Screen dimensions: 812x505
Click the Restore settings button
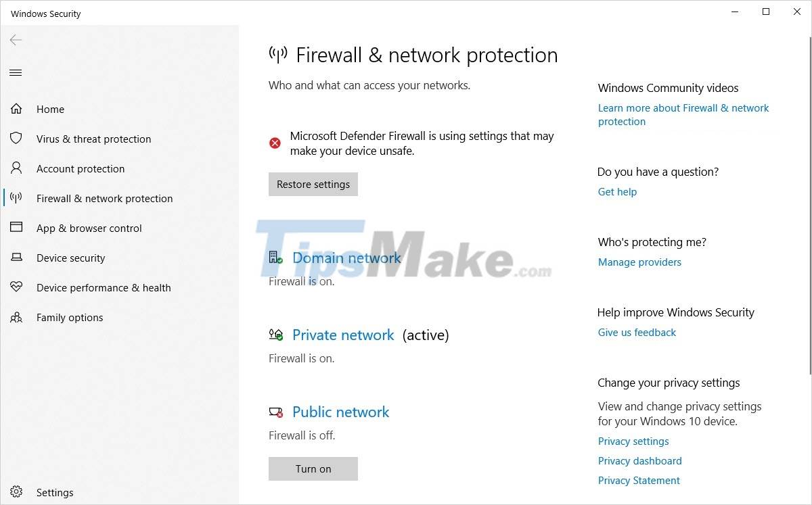313,184
